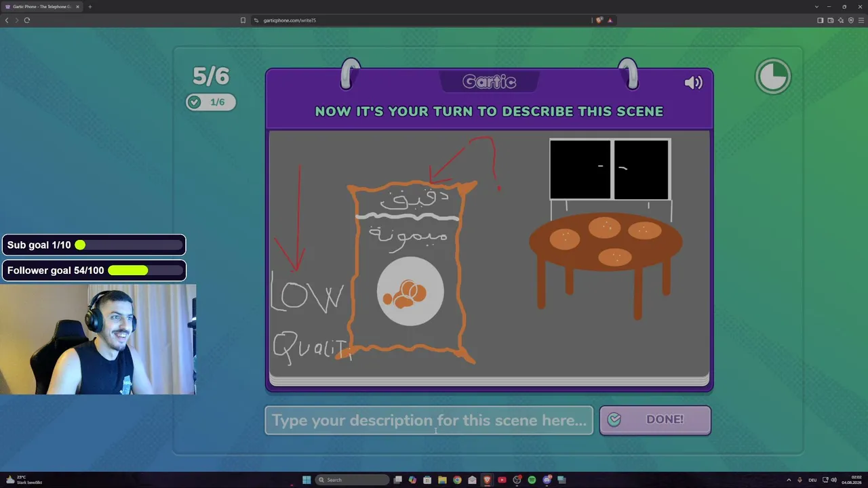
Task: Click the round timer clock icon
Action: coord(773,76)
